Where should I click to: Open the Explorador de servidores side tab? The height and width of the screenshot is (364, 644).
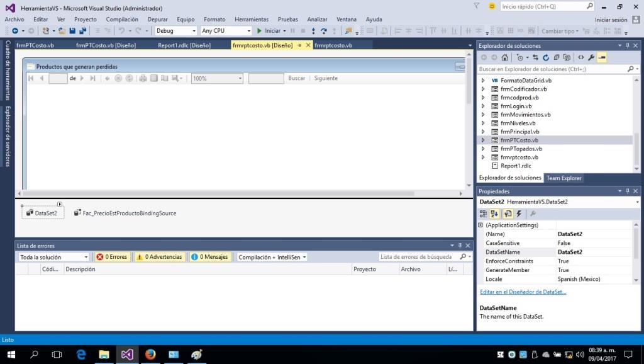click(x=8, y=136)
